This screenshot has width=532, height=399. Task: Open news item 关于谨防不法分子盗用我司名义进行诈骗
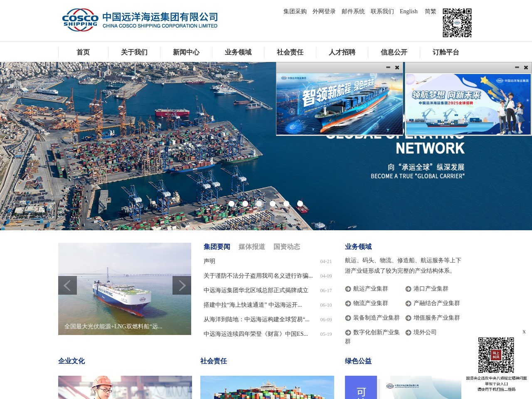coord(258,276)
